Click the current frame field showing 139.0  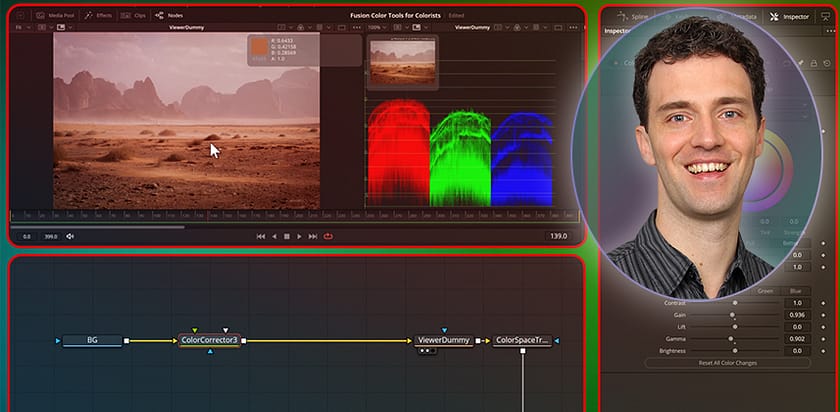559,236
